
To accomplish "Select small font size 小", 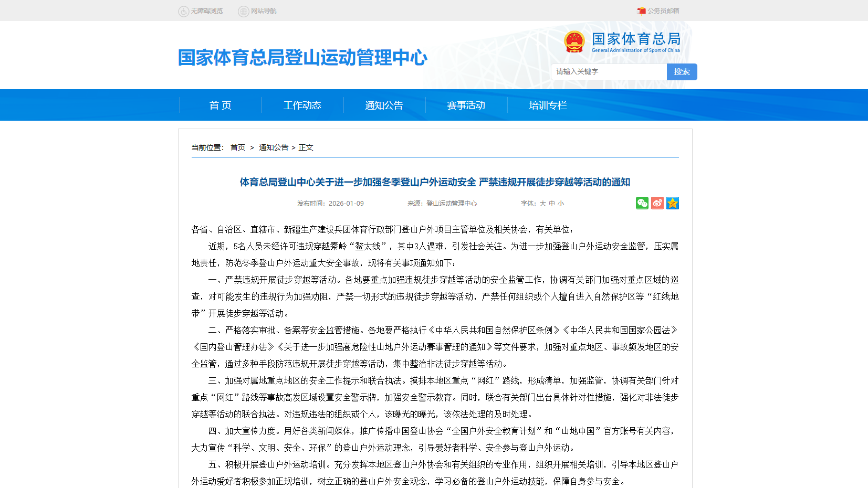I will [561, 204].
